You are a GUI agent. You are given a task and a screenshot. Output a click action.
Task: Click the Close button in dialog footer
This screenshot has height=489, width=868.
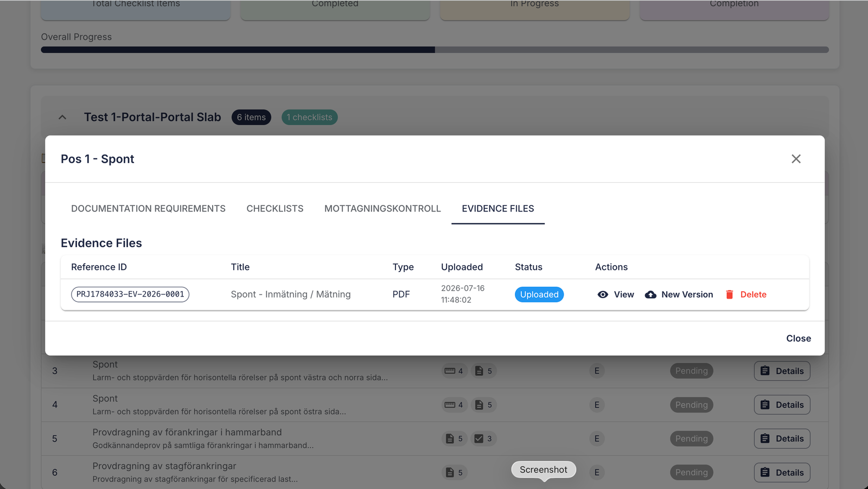[799, 338]
